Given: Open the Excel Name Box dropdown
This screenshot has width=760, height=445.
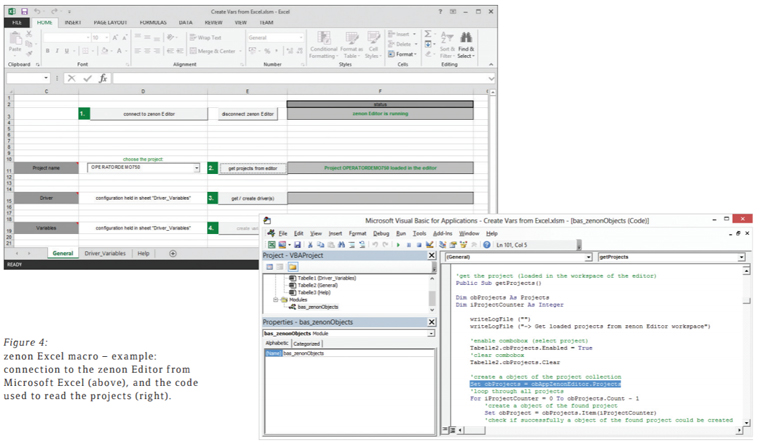Looking at the screenshot, I should 46,78.
